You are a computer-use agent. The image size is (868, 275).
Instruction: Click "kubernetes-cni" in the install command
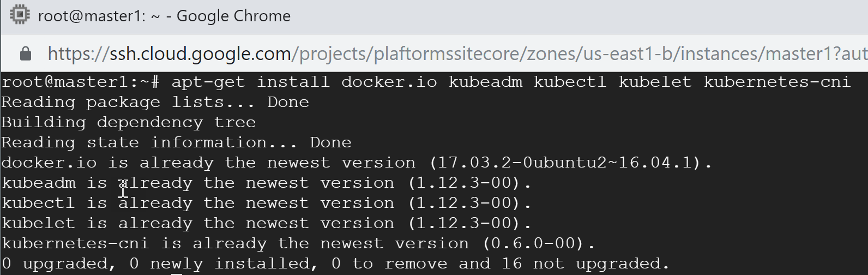pyautogui.click(x=777, y=82)
